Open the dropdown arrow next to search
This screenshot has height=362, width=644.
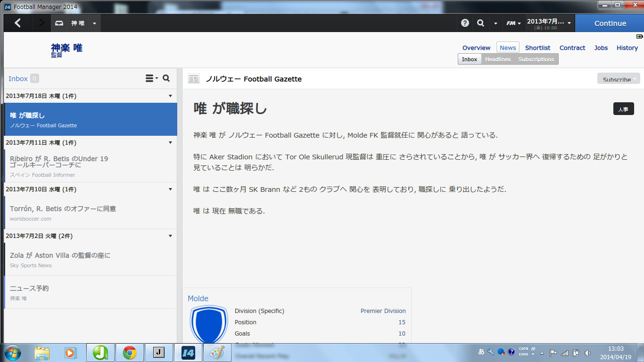tap(495, 23)
